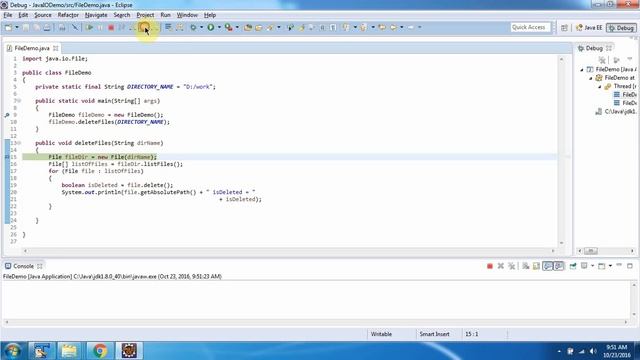Click the New file toolbar icon
Image resolution: width=640 pixels, height=360 pixels.
8,27
